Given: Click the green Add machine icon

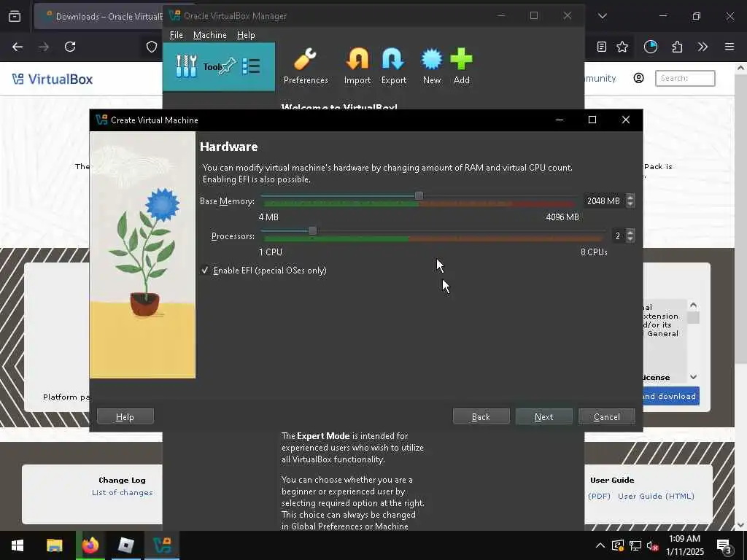Looking at the screenshot, I should 461,66.
